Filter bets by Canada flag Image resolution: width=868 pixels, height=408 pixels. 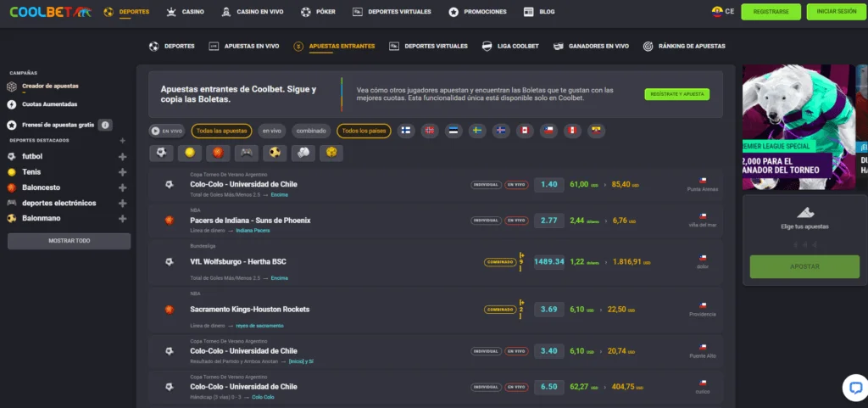525,131
